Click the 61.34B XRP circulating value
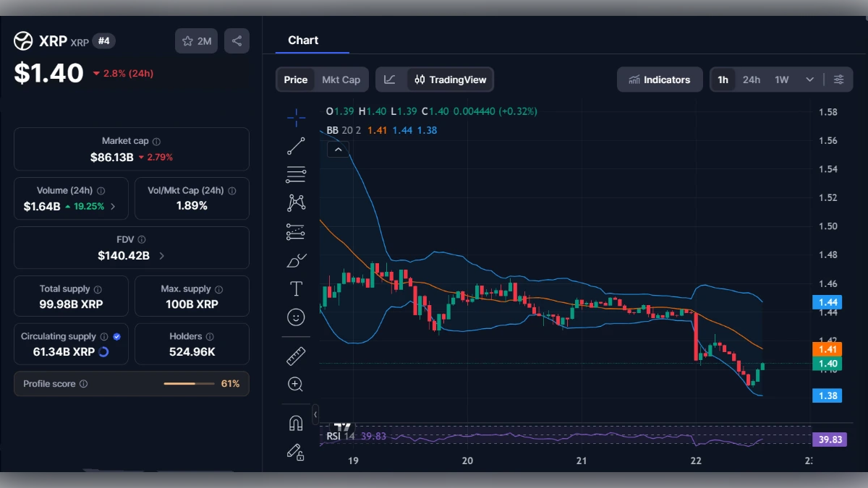 (64, 352)
